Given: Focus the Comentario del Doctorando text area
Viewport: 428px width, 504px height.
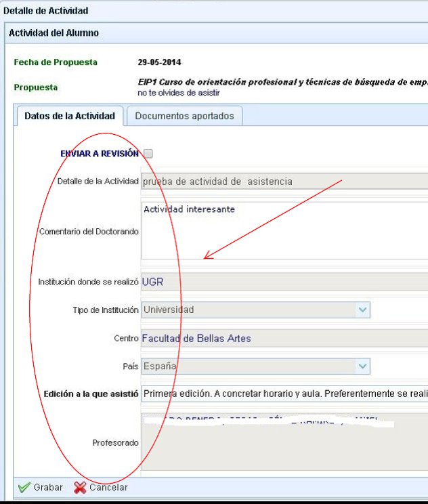Looking at the screenshot, I should [284, 230].
